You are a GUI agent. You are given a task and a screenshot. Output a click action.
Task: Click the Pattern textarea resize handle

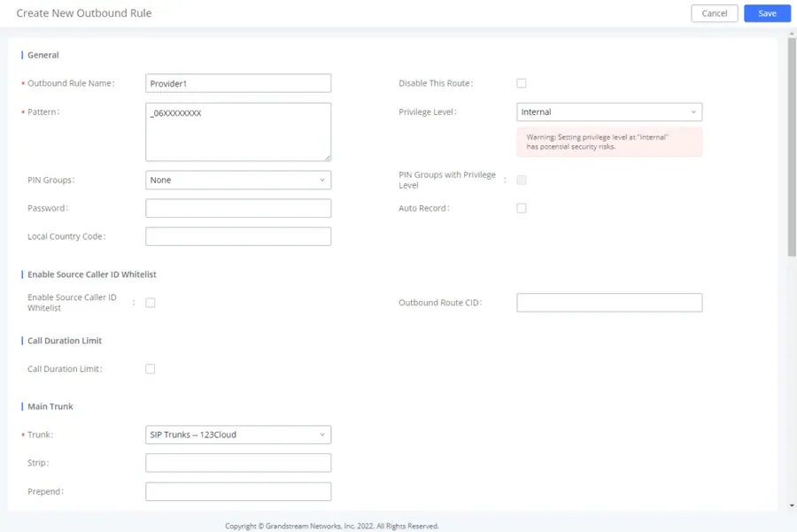point(328,158)
